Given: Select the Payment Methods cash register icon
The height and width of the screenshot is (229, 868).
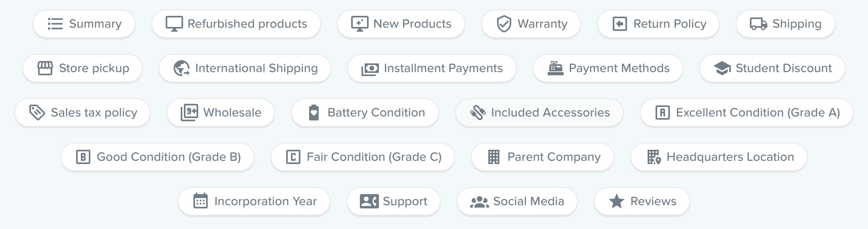Looking at the screenshot, I should click(555, 68).
